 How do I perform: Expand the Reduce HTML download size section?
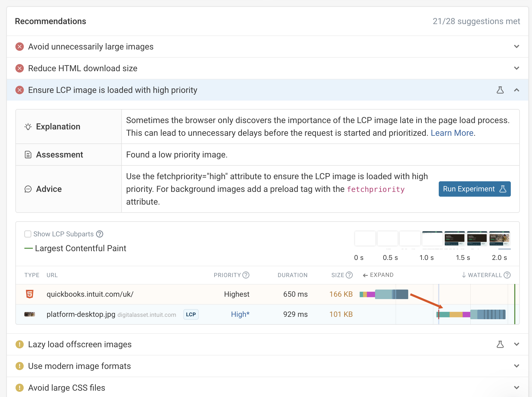516,68
